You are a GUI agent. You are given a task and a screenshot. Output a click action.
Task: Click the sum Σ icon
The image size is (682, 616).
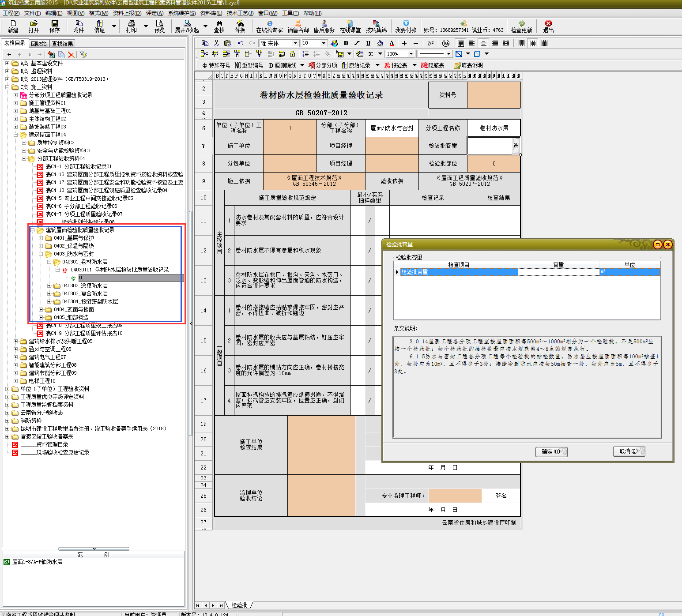tap(370, 54)
